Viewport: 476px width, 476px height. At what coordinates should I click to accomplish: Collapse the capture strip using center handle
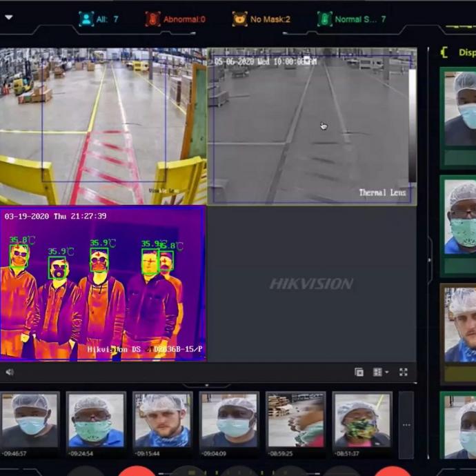[207, 386]
